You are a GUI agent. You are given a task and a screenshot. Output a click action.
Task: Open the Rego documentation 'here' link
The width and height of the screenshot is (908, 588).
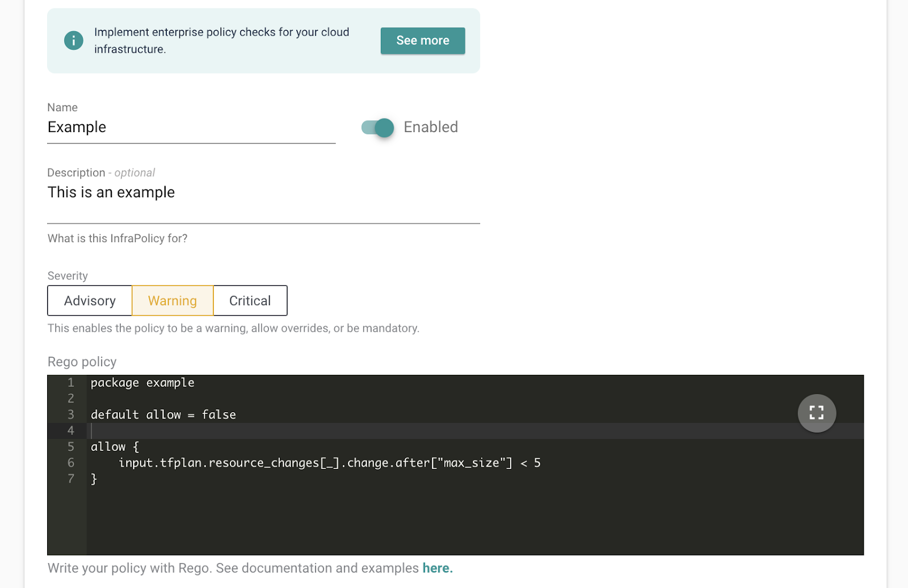[x=437, y=568]
